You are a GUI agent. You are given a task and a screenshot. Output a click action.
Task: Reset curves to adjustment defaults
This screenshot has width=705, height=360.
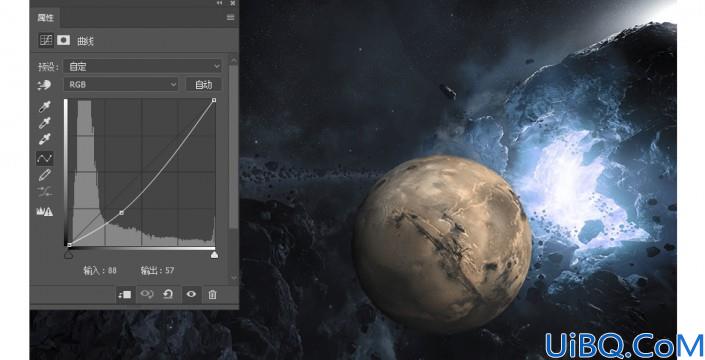[x=168, y=294]
